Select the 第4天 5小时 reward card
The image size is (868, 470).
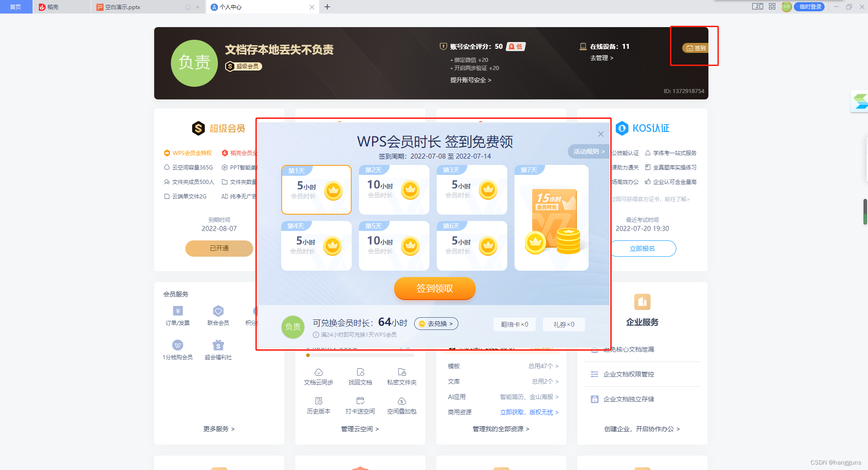pos(316,246)
